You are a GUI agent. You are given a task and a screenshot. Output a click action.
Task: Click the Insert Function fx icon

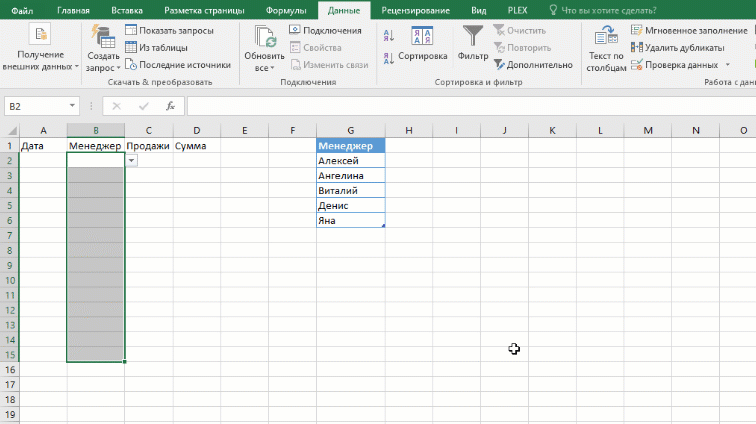coord(170,106)
